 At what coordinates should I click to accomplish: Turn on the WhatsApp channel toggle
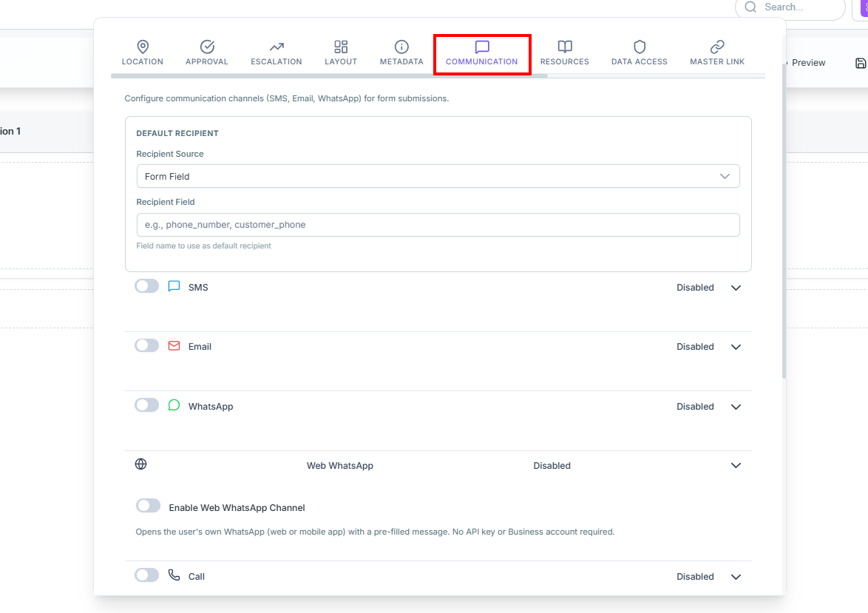[x=146, y=405]
